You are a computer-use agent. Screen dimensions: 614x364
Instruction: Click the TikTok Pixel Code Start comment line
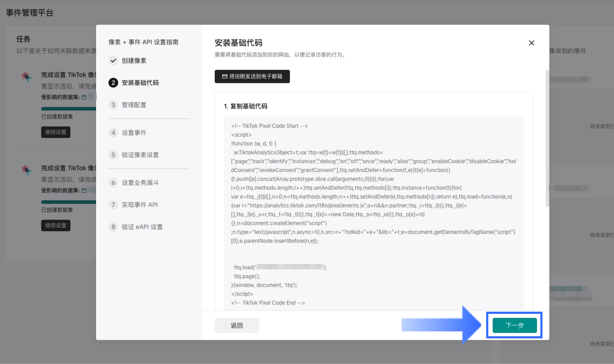269,126
